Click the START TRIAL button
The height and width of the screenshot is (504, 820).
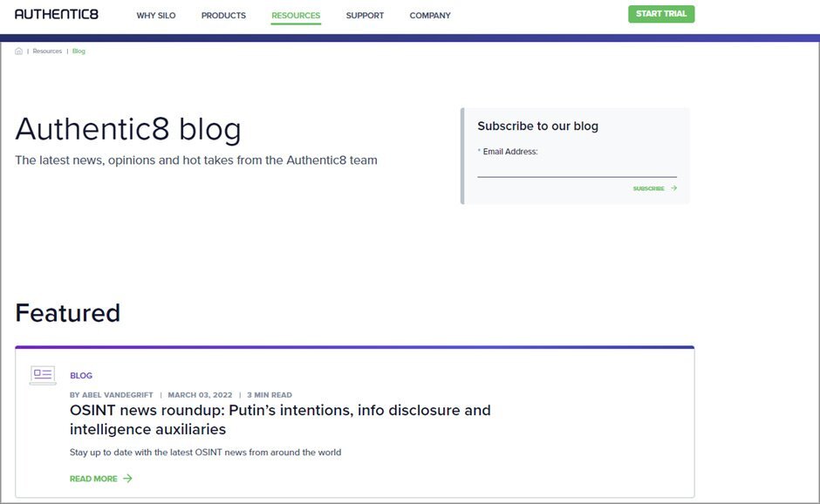[x=660, y=14]
